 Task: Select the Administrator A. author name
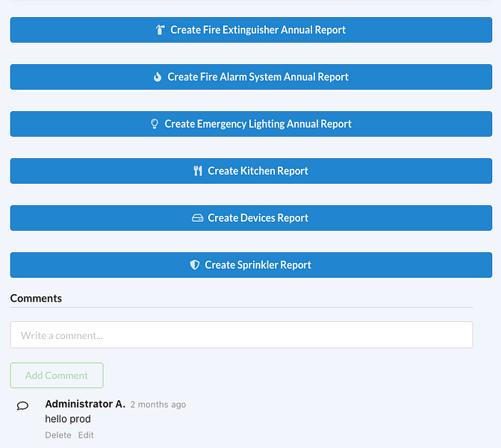click(x=85, y=404)
